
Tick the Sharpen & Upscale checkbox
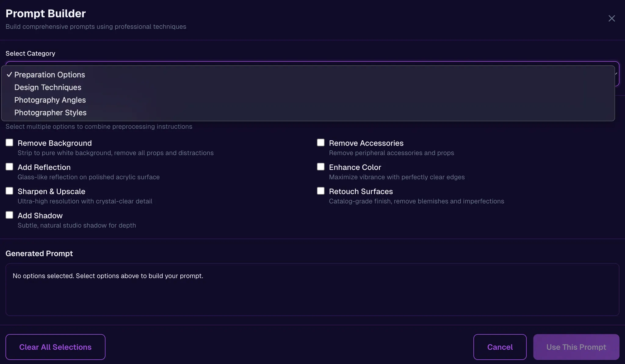(x=9, y=191)
